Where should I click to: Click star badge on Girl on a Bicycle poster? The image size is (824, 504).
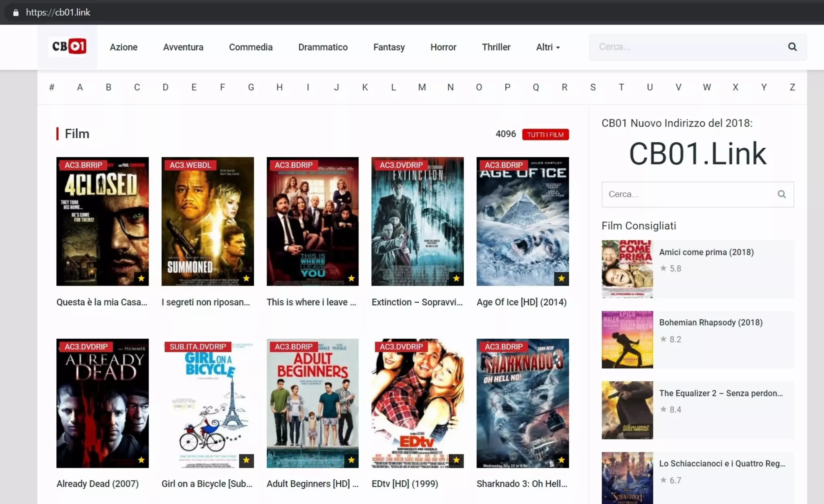[x=246, y=460]
